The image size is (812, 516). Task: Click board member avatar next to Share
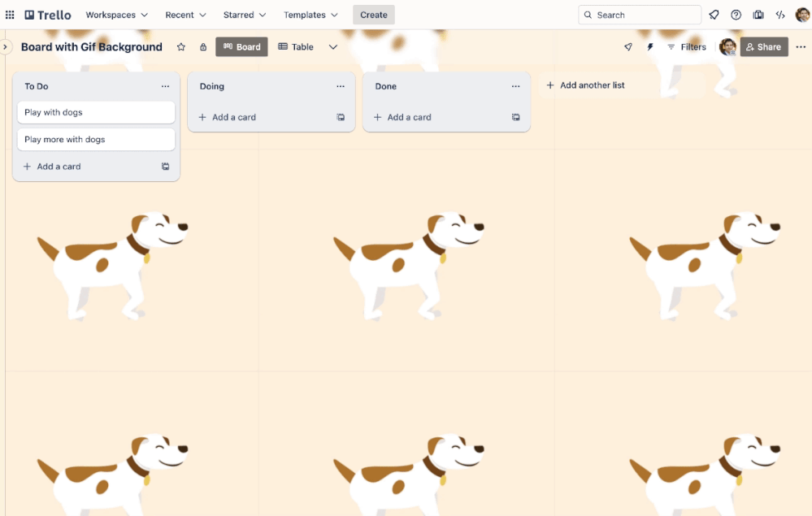point(727,47)
